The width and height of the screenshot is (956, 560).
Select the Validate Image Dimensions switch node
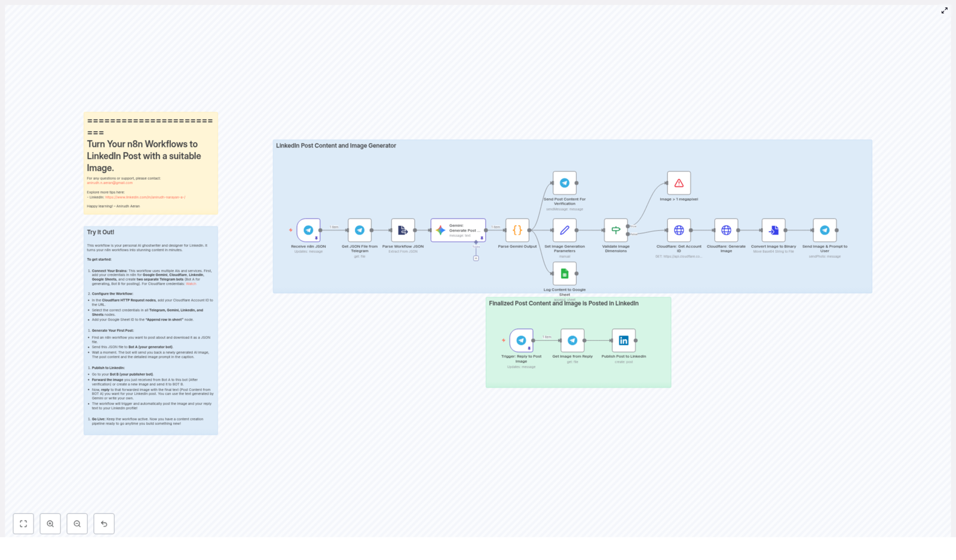point(616,230)
